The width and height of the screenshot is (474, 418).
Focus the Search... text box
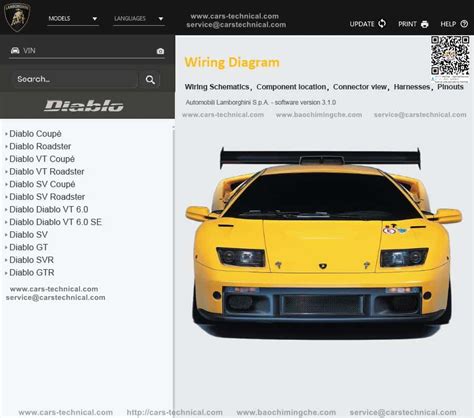coord(74,79)
